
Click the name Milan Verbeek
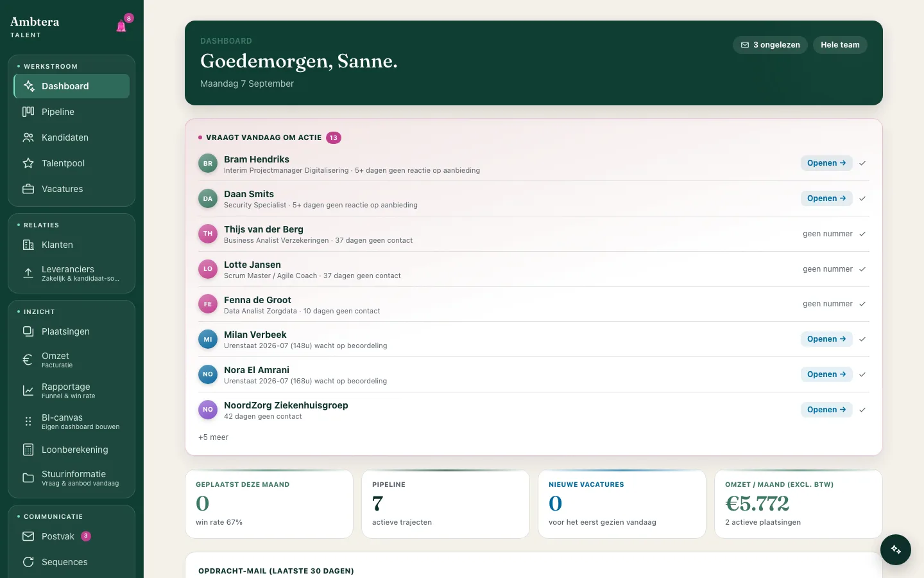tap(255, 335)
